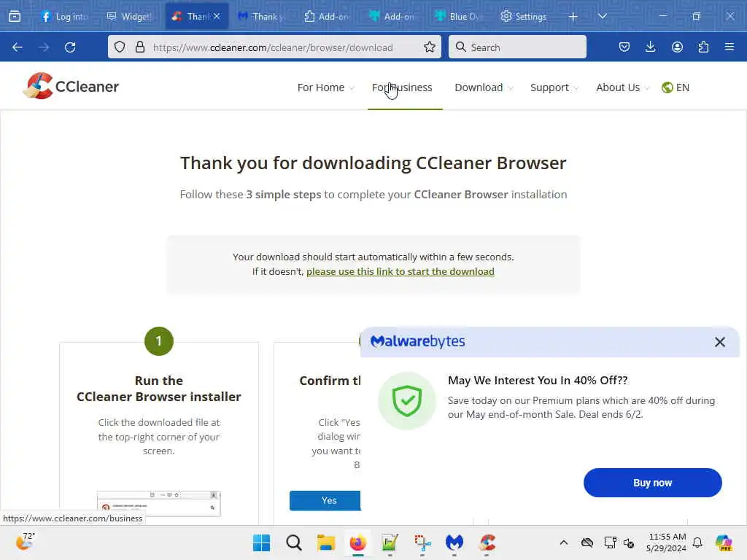The image size is (747, 560).
Task: Switch to the Widget tab
Action: (x=129, y=17)
